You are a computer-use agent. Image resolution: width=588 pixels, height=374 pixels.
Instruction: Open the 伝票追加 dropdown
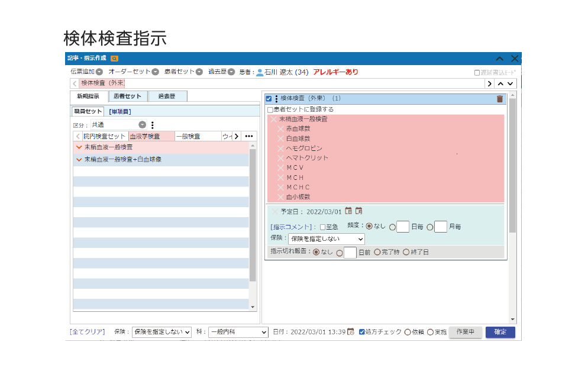(99, 72)
